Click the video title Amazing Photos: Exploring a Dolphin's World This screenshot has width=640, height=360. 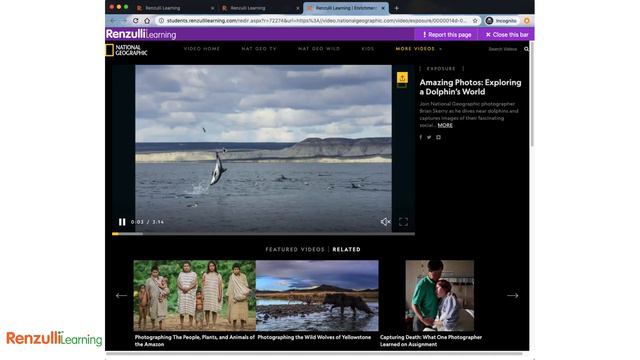coord(470,87)
